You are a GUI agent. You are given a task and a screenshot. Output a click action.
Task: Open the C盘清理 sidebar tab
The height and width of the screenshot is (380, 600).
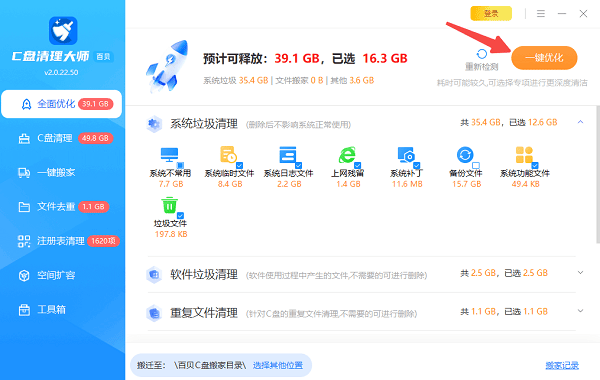62,138
